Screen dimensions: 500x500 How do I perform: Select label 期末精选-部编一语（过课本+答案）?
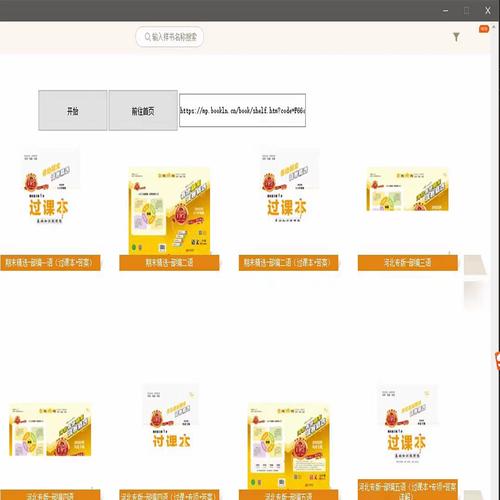tap(50, 263)
